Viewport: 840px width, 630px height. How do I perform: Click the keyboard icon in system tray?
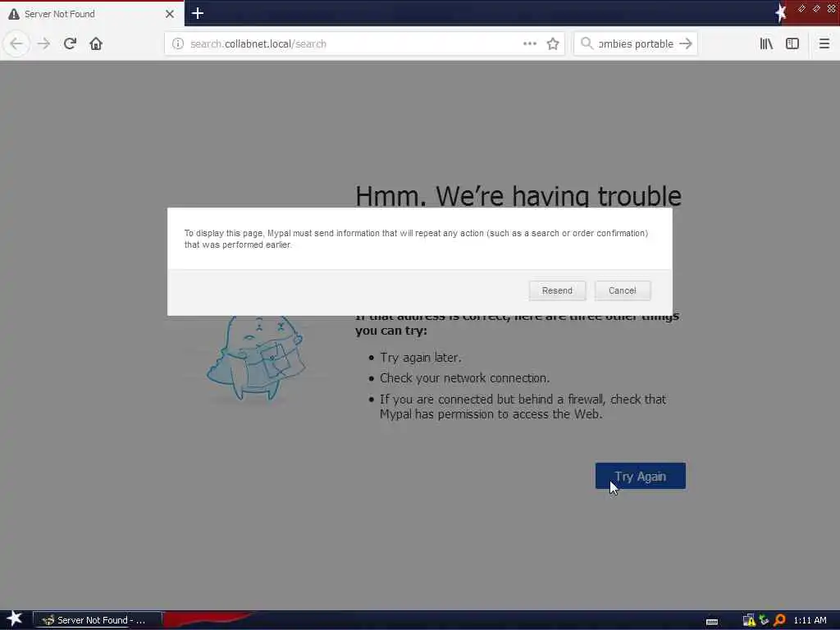712,622
